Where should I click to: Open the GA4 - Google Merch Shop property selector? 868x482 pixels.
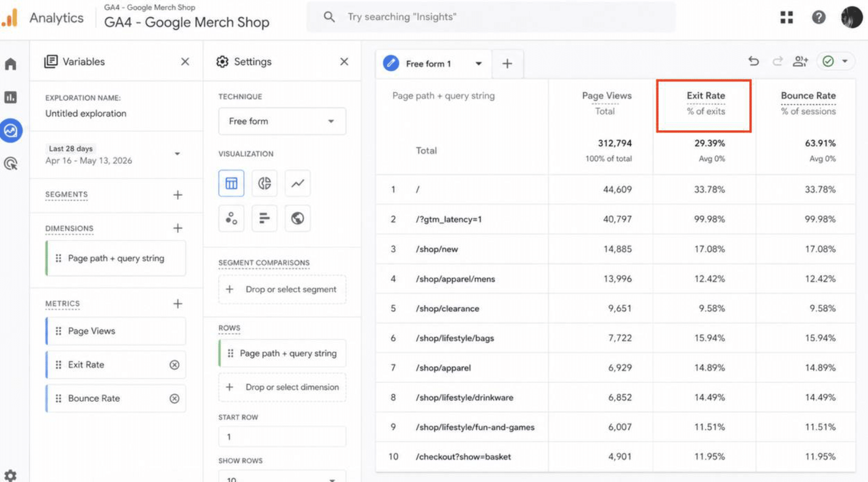tap(186, 22)
